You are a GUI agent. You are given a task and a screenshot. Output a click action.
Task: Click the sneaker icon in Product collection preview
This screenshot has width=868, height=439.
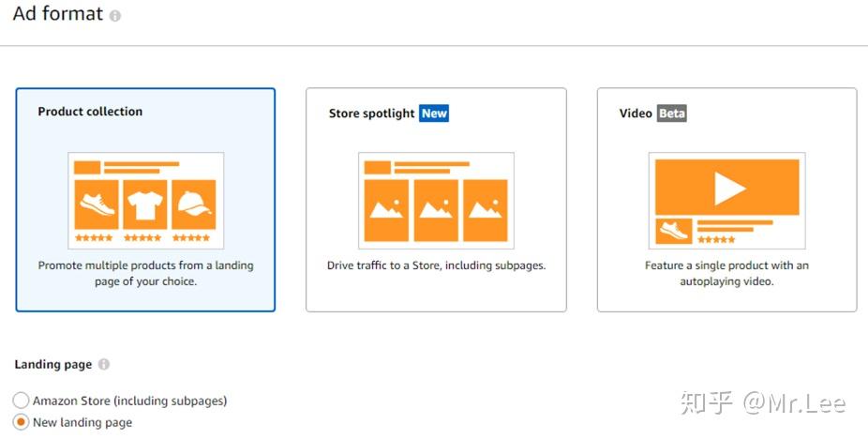tap(96, 204)
